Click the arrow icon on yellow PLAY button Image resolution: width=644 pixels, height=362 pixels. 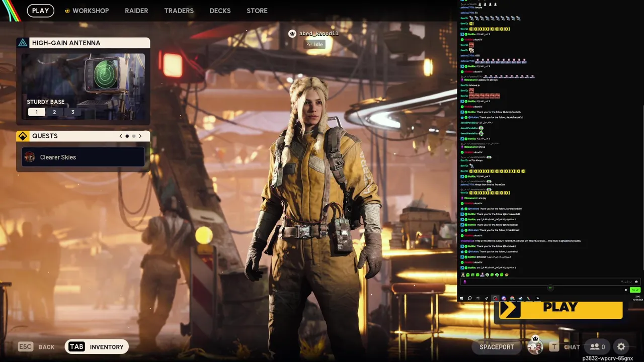(x=510, y=309)
